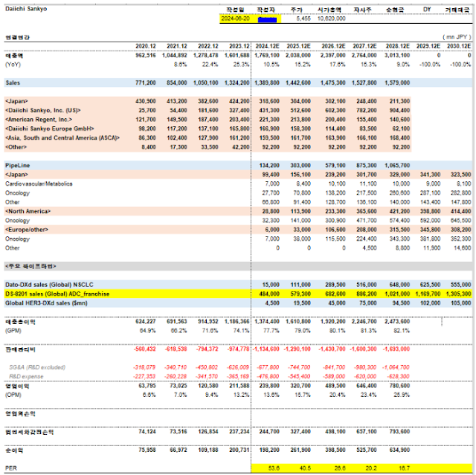Select the "매출액" revenue row label
This screenshot has height=475, width=476.
point(14,56)
